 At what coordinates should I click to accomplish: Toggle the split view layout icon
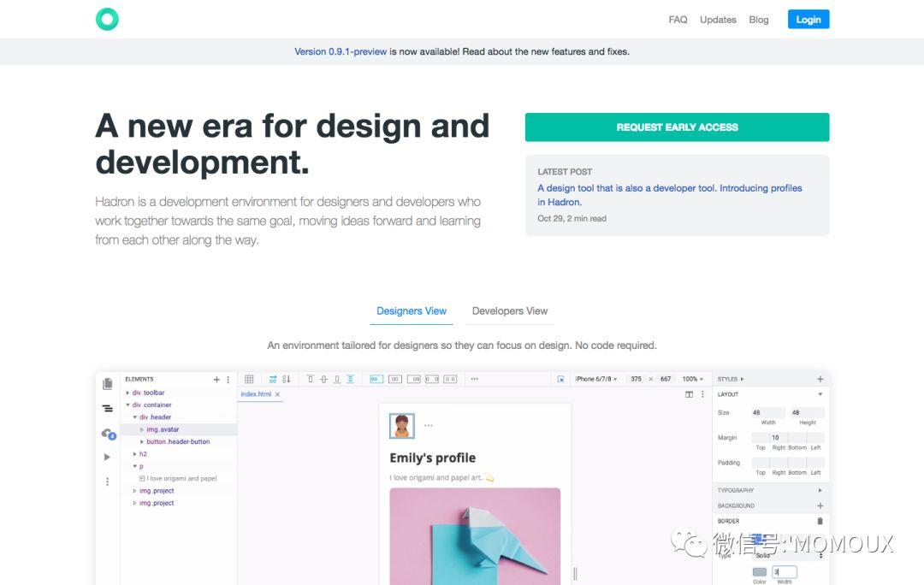pyautogui.click(x=689, y=394)
